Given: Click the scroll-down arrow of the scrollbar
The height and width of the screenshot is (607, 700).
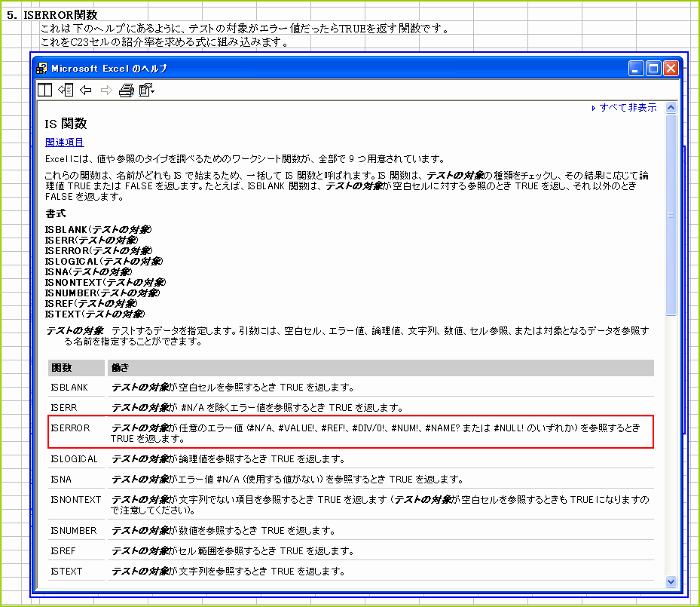Looking at the screenshot, I should point(671,581).
